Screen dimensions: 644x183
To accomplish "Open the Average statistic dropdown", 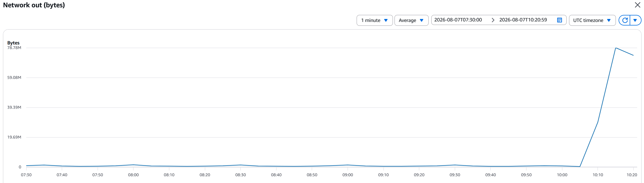I will point(411,20).
